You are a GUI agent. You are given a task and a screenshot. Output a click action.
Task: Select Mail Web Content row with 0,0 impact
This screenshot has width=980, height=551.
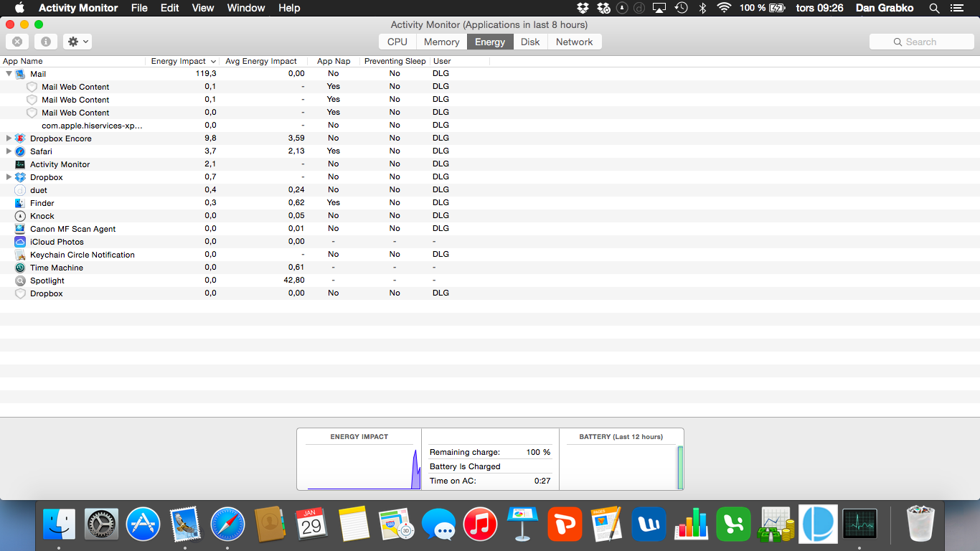coord(490,113)
